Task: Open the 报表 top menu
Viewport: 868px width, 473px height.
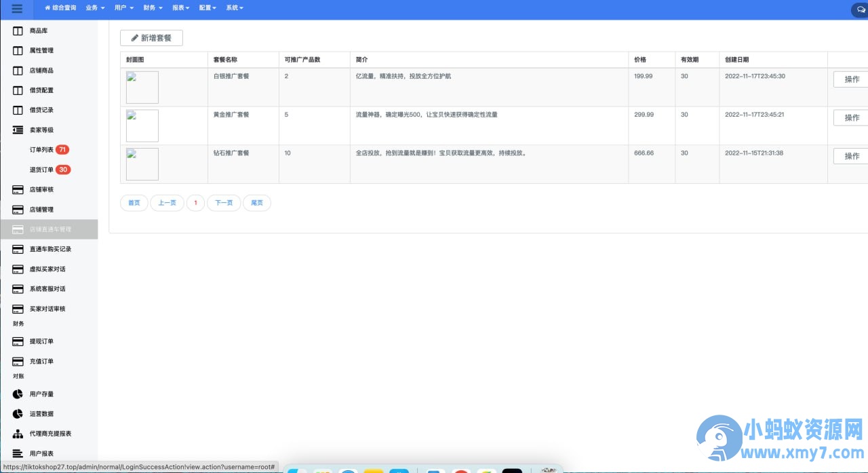Action: [180, 8]
